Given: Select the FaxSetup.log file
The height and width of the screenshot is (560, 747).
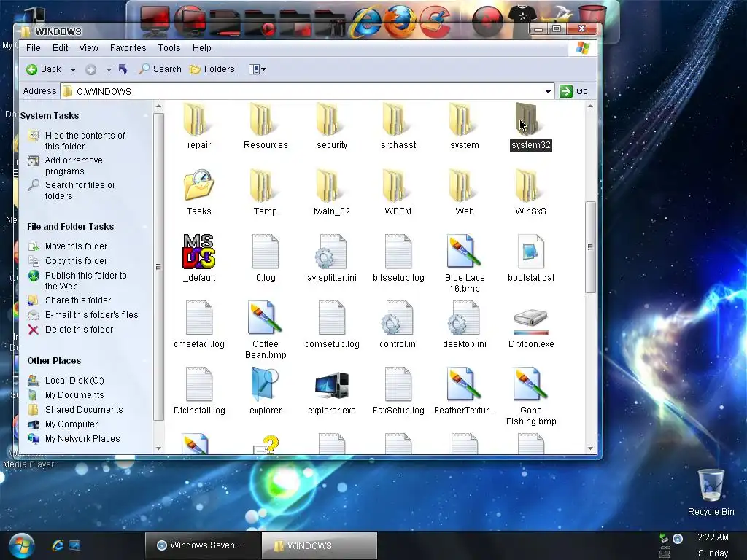Looking at the screenshot, I should 398,391.
